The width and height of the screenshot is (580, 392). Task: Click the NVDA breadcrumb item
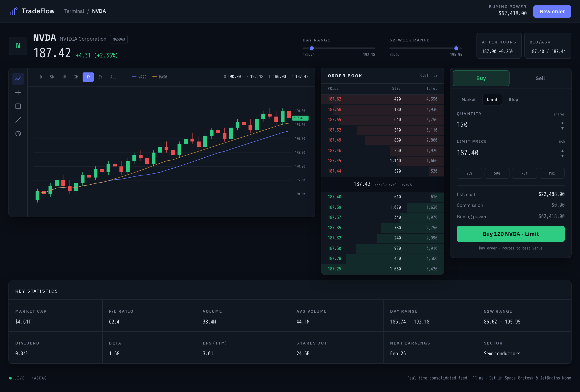tap(99, 11)
